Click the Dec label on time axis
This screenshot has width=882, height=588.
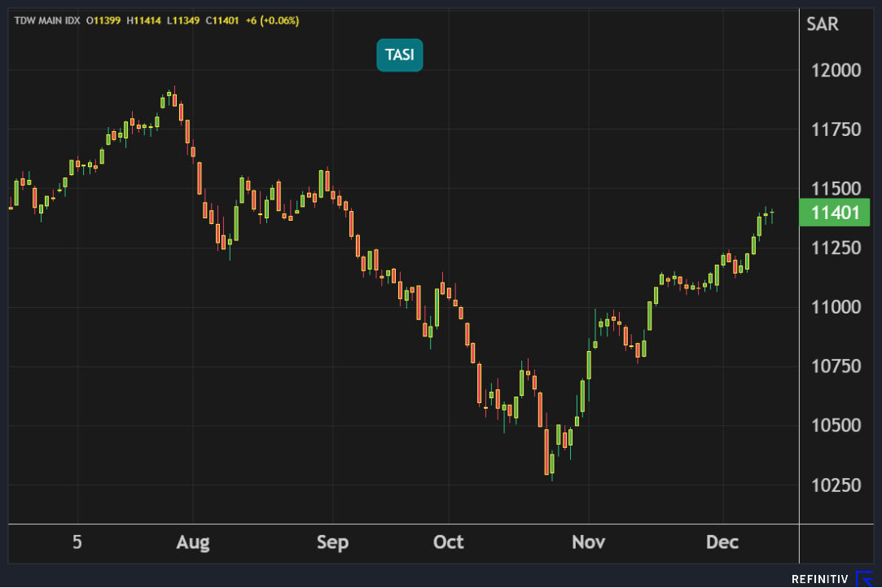[x=722, y=542]
